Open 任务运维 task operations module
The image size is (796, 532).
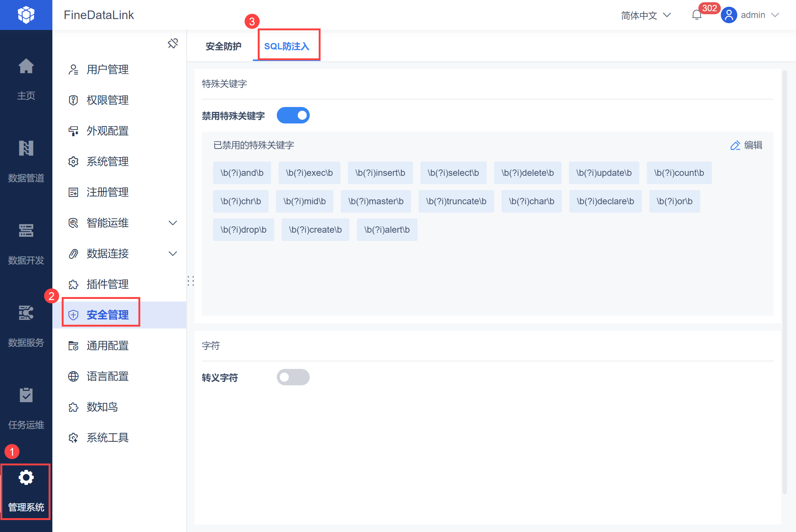pos(26,396)
